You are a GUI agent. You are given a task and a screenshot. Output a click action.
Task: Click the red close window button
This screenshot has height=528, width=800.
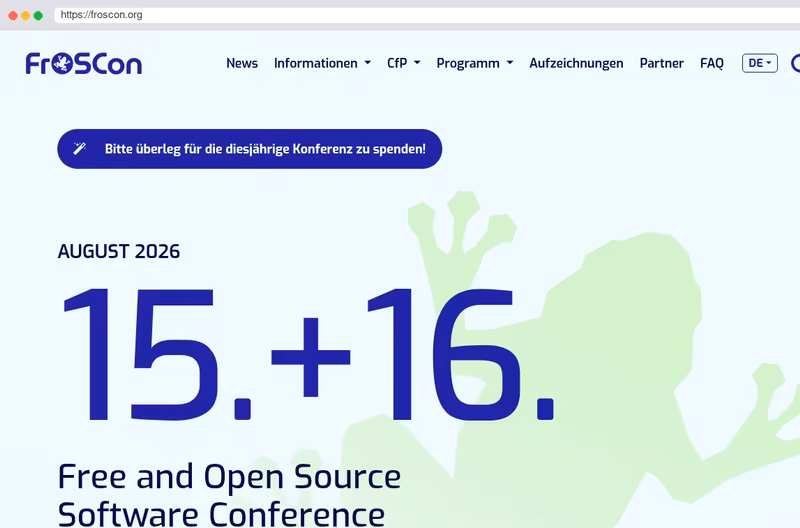[x=13, y=15]
